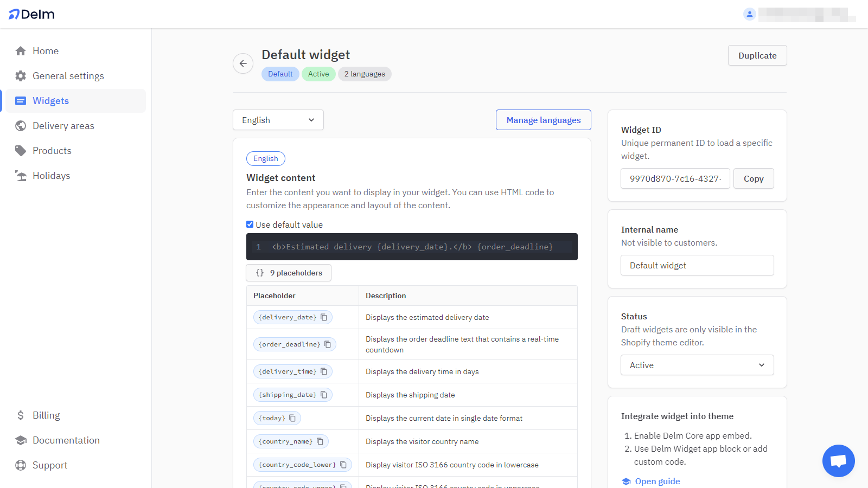
Task: Open the live chat bubble
Action: point(838,461)
